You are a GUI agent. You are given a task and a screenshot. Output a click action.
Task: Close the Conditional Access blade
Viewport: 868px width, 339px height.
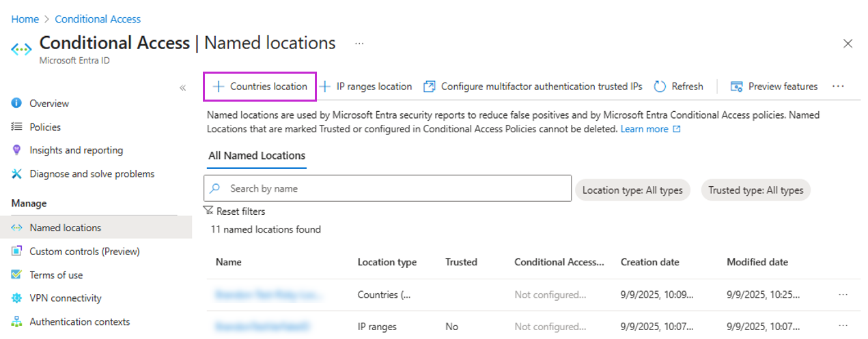[x=848, y=44]
